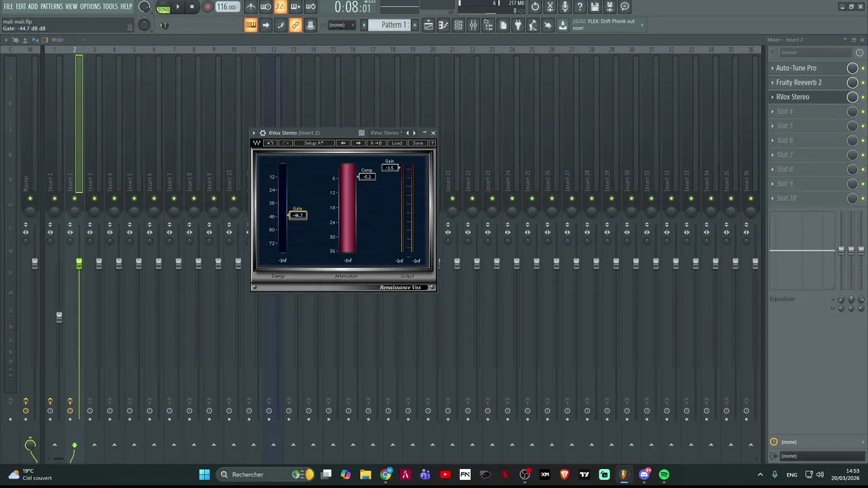Click the RVox help question mark

(x=432, y=143)
